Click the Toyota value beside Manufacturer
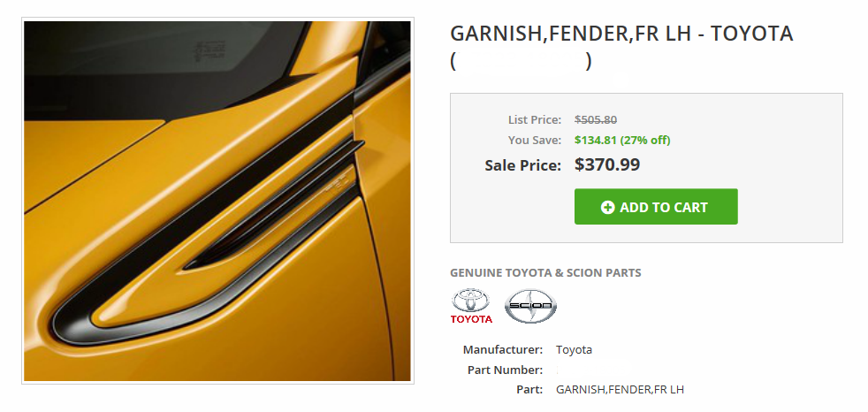The width and height of the screenshot is (868, 412). coord(574,350)
